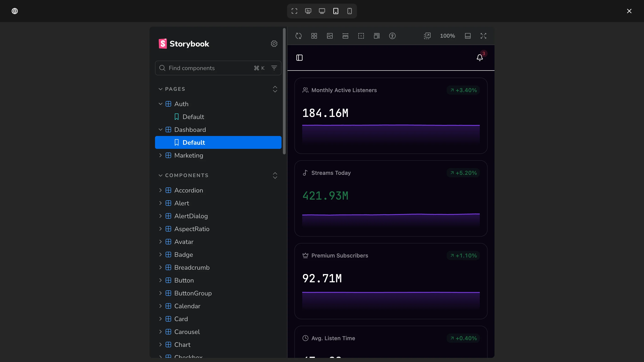
Task: Click the Storybook logo
Action: pyautogui.click(x=184, y=44)
